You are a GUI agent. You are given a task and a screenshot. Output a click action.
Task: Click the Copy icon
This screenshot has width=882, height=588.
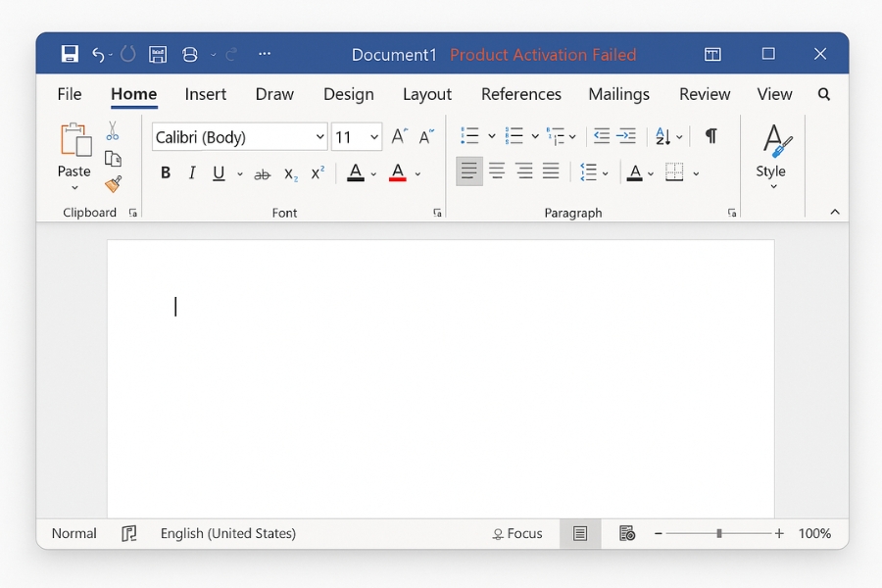tap(113, 159)
